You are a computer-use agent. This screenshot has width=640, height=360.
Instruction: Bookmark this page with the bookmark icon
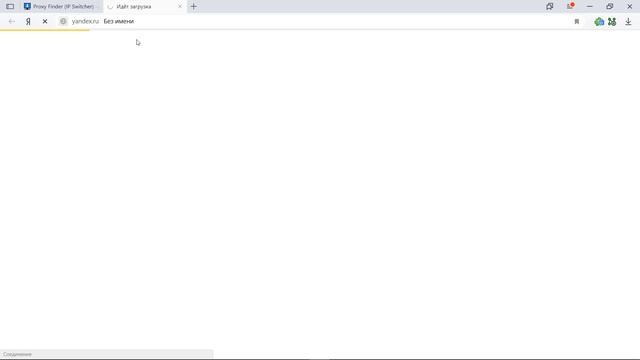coord(577,21)
